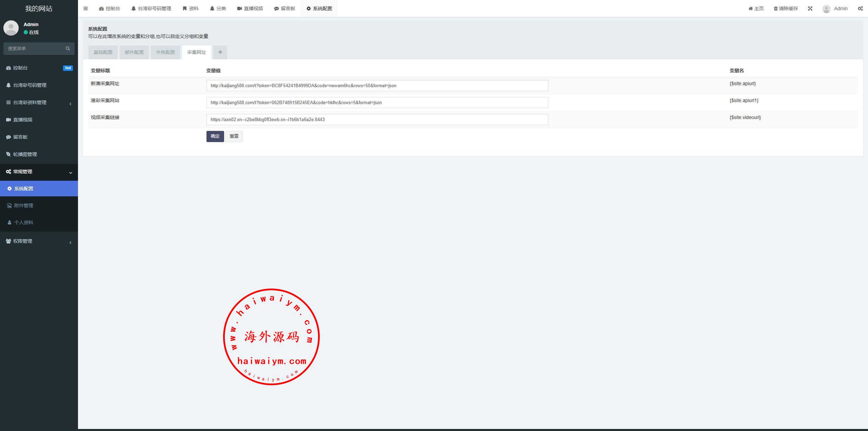868x431 pixels.
Task: Expand 权限管理 sidebar menu
Action: 23,241
